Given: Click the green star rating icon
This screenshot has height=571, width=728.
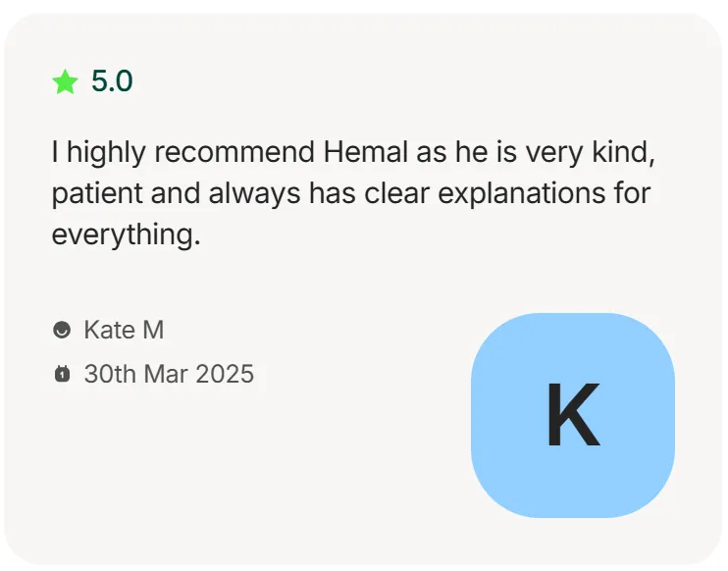Looking at the screenshot, I should tap(65, 81).
